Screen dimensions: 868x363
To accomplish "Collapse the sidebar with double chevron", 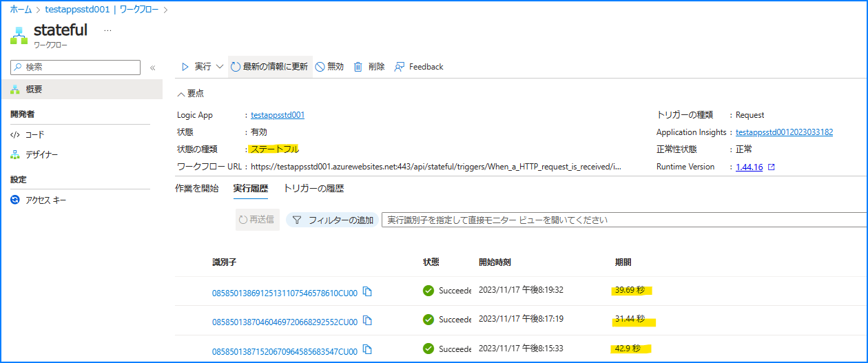I will [153, 68].
